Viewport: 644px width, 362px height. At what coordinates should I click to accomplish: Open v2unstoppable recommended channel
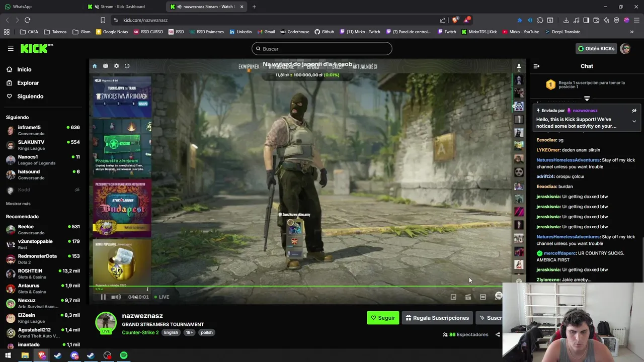43,244
